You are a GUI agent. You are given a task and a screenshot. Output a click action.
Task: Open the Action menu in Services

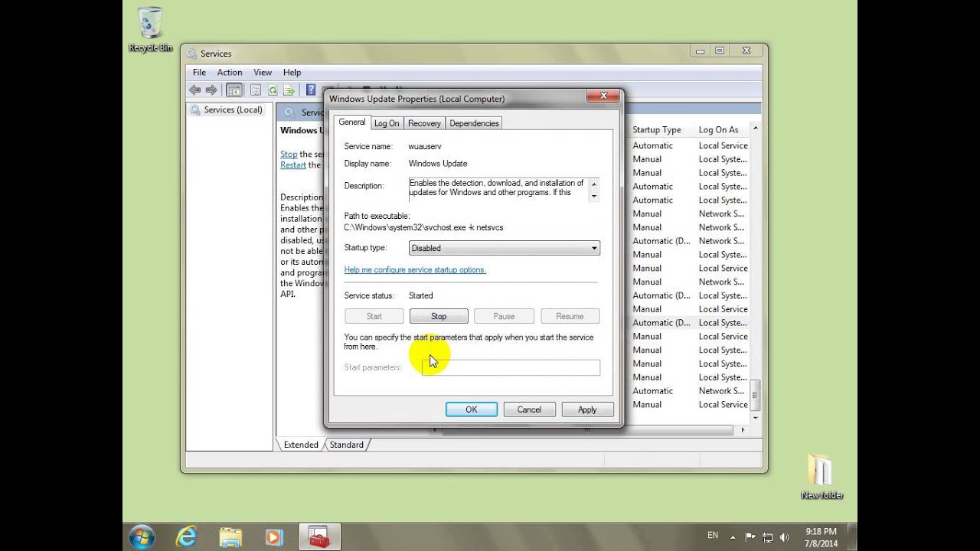230,73
